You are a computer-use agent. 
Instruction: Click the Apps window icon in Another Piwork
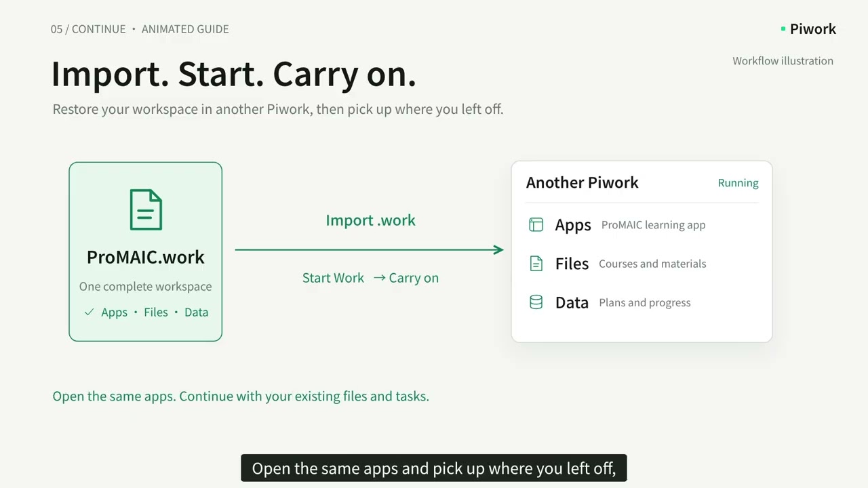[536, 224]
